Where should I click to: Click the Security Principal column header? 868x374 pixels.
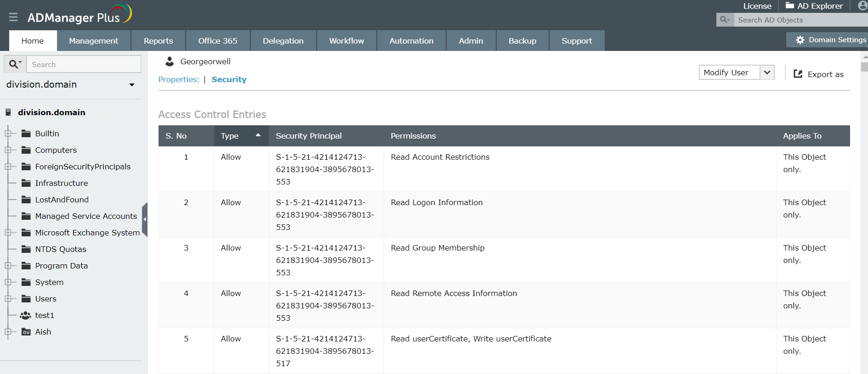pyautogui.click(x=326, y=136)
